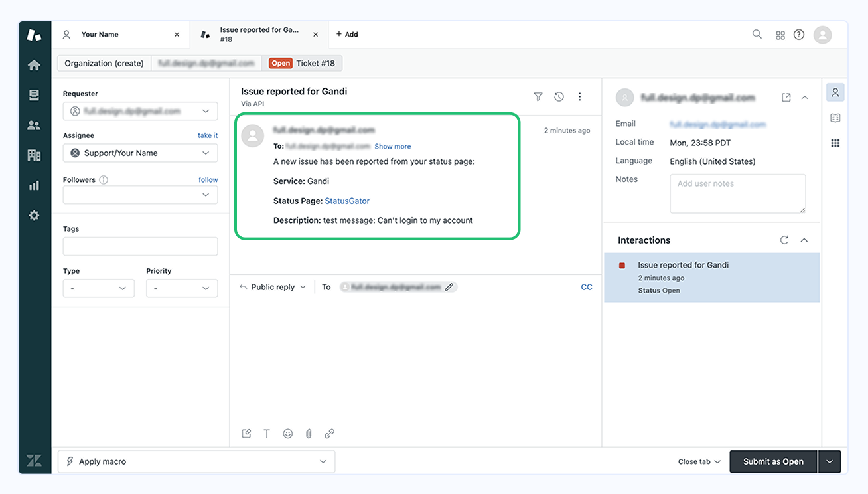
Task: Open the Home dashboard from the sidebar
Action: pos(34,64)
